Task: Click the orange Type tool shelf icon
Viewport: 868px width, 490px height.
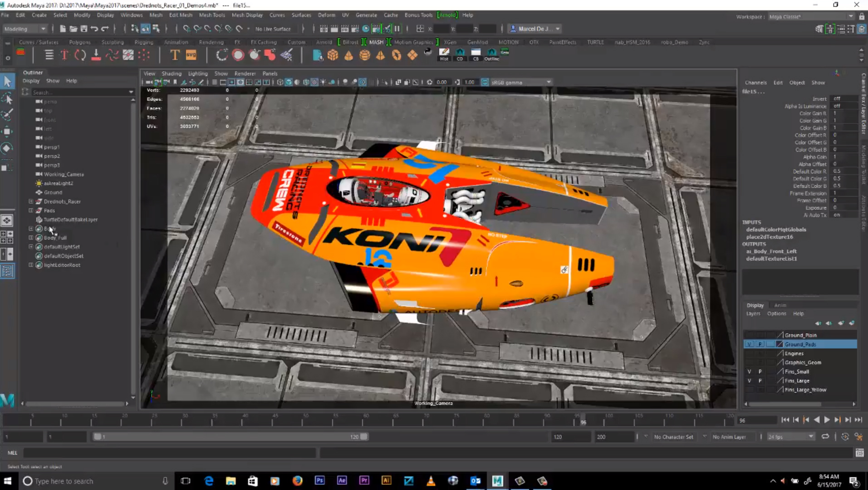Action: click(x=175, y=55)
